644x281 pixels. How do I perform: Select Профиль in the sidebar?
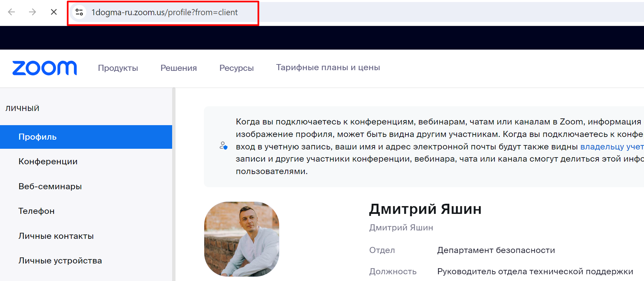click(x=37, y=137)
